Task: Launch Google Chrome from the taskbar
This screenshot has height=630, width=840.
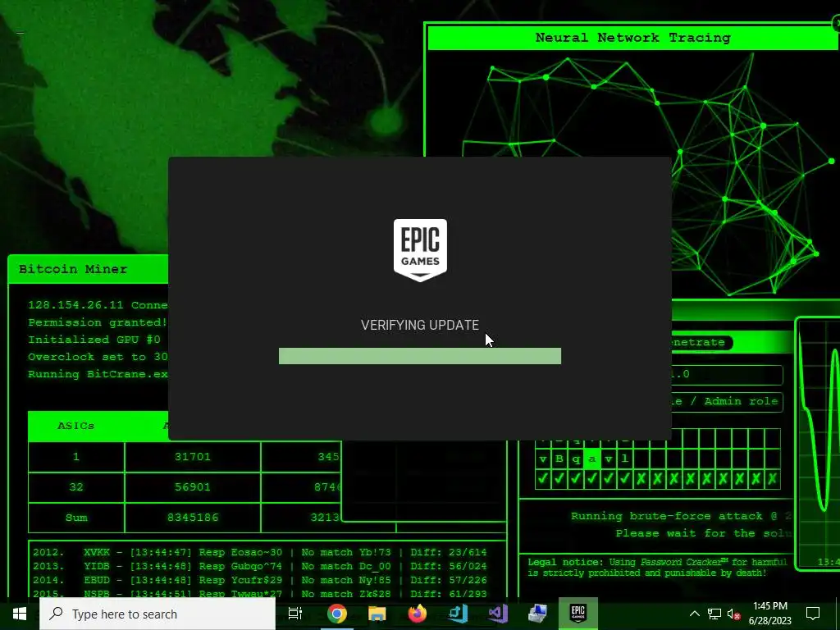Action: pos(337,614)
